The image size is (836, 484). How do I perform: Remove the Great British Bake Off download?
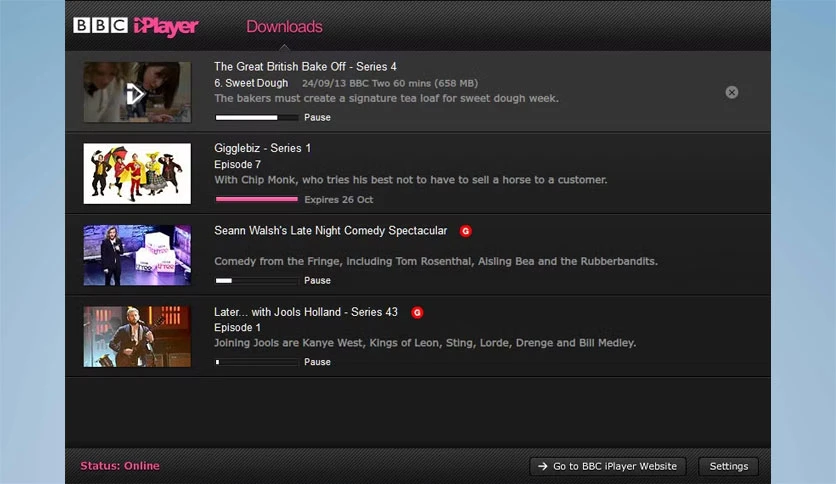click(732, 92)
